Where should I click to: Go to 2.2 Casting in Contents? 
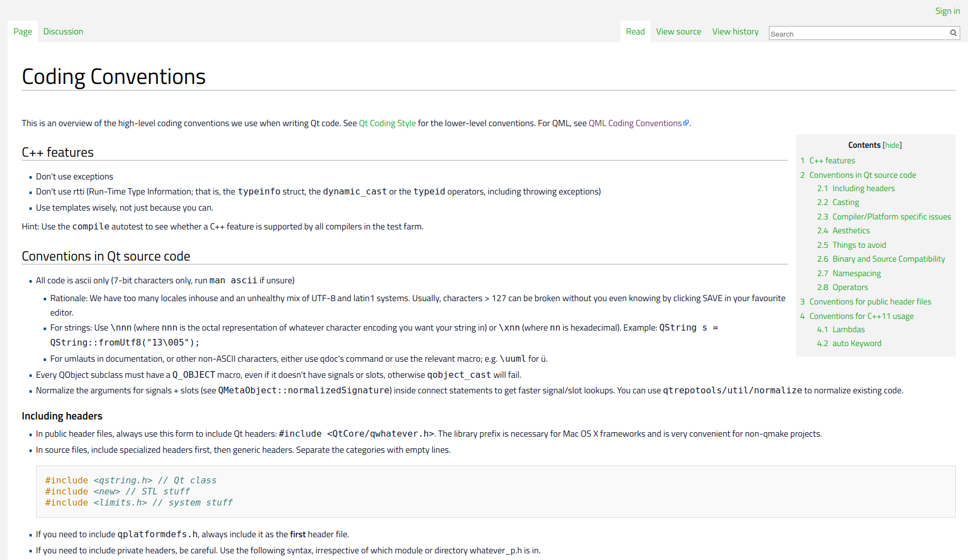[838, 202]
